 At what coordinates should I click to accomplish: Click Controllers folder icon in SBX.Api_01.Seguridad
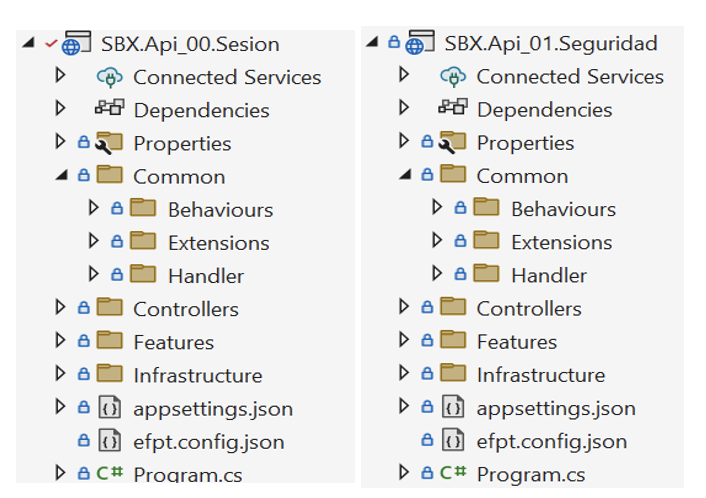click(x=453, y=307)
